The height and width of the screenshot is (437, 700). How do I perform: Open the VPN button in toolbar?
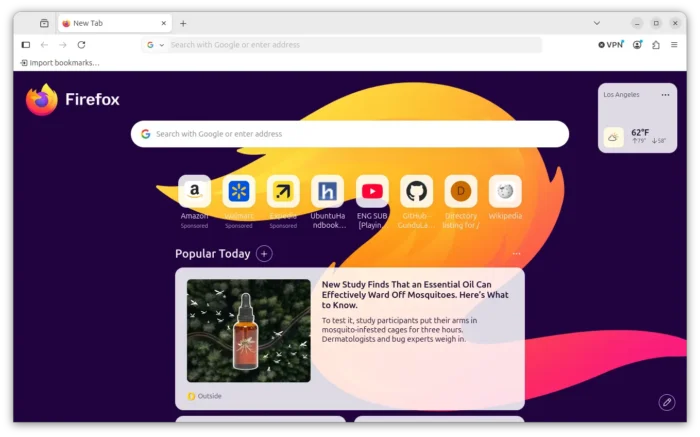click(x=610, y=45)
